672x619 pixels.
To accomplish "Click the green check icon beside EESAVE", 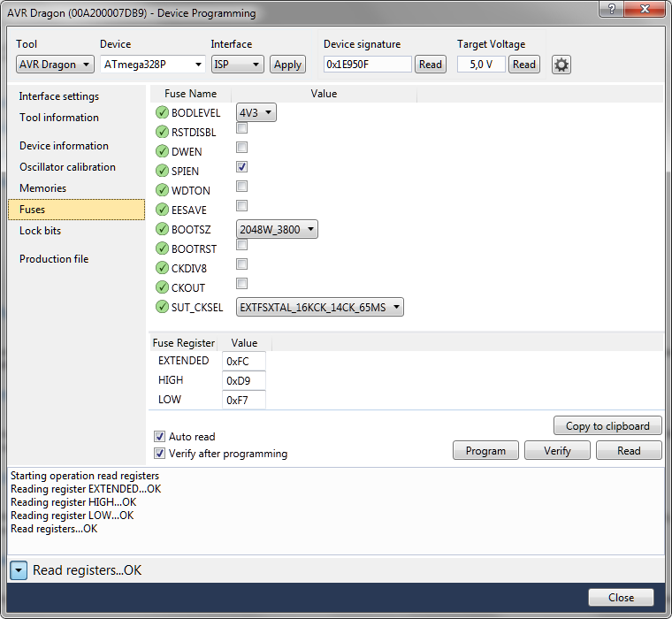I will click(x=162, y=210).
